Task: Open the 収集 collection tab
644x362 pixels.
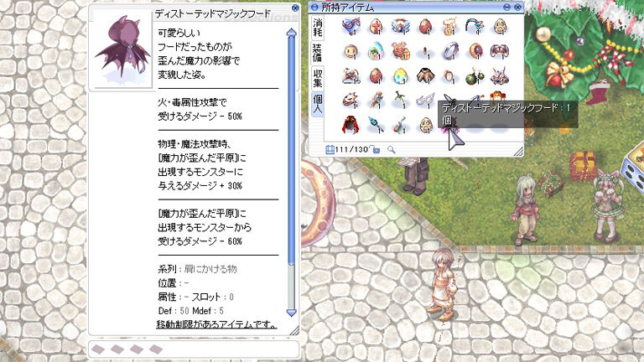Action: [318, 78]
